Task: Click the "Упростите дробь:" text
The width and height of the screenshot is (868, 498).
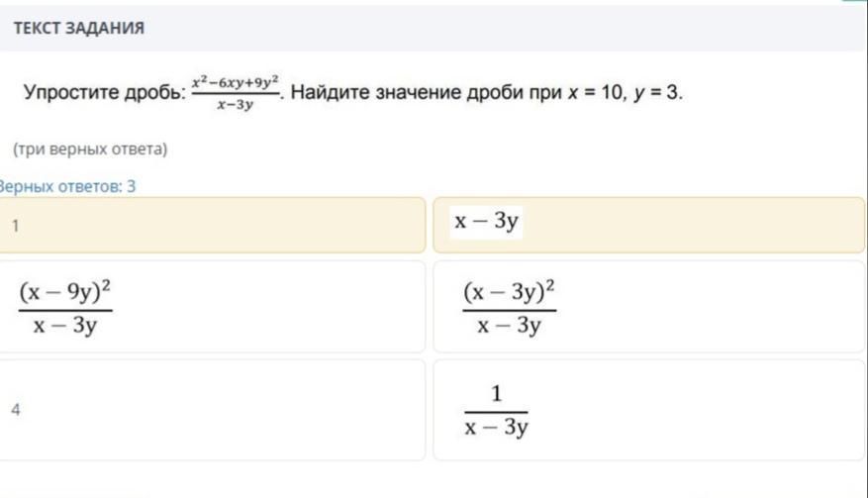Action: (x=104, y=94)
